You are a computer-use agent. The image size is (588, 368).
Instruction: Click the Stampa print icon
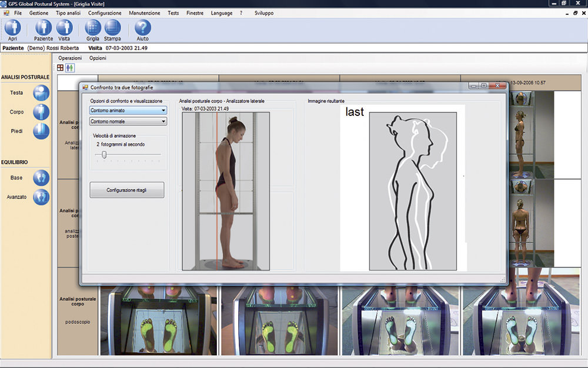pyautogui.click(x=112, y=28)
